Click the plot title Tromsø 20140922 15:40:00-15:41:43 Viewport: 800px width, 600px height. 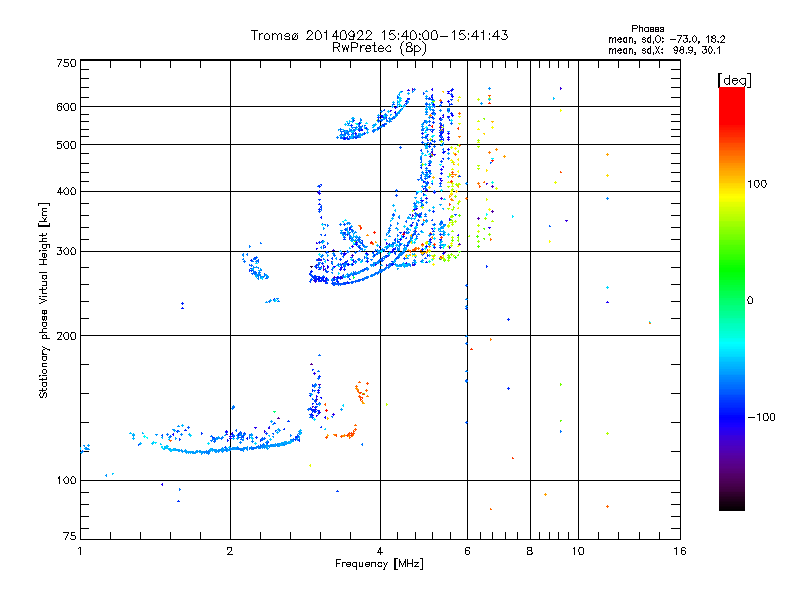(379, 35)
